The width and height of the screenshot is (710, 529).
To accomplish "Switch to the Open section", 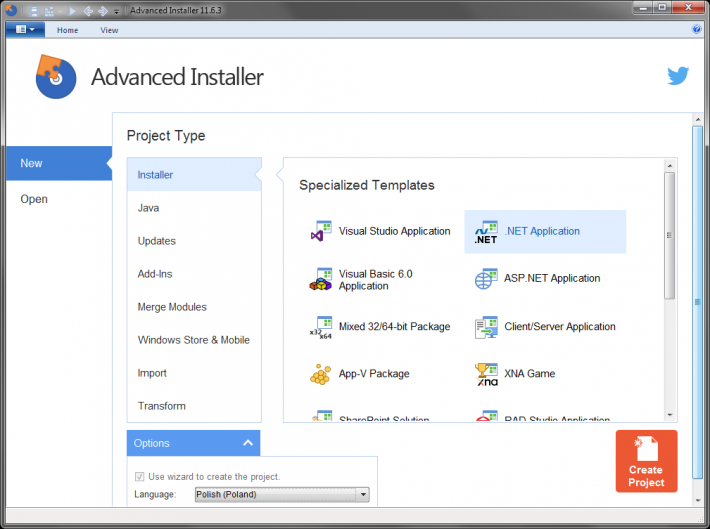I will pyautogui.click(x=34, y=199).
